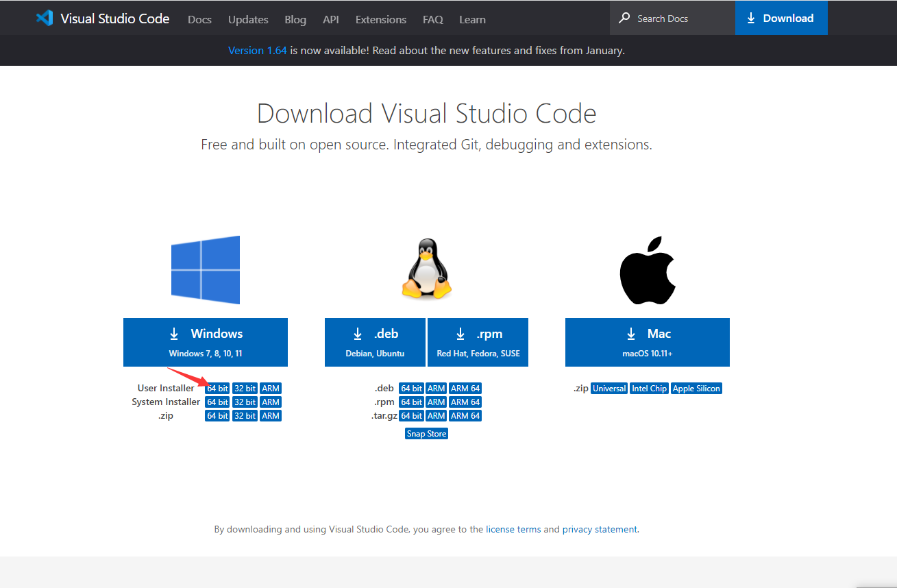Select Mac .zip Intel Chip
Viewport: 897px width, 588px height.
tap(649, 389)
